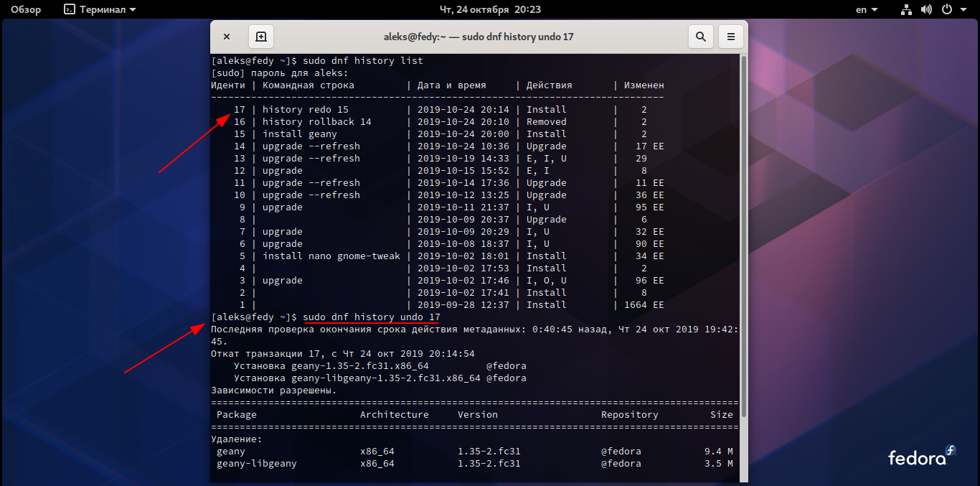Click the install geany history entry
The width and height of the screenshot is (980, 486).
pyautogui.click(x=301, y=134)
